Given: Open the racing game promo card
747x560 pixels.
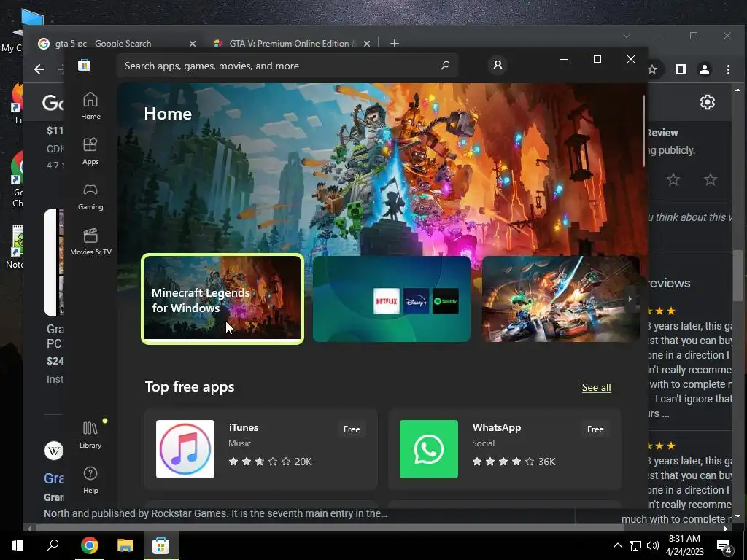Looking at the screenshot, I should [x=561, y=299].
